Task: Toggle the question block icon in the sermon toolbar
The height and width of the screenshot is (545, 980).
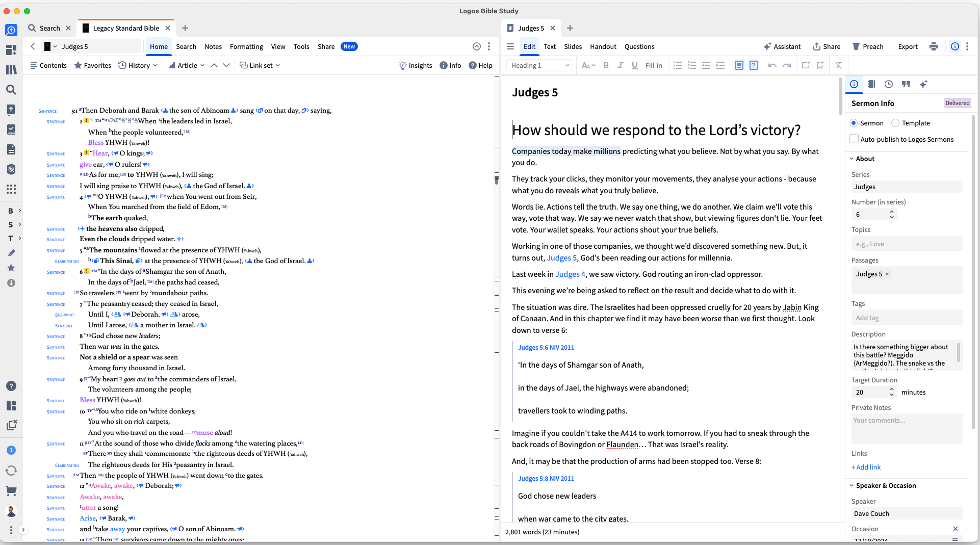Action: tap(754, 65)
